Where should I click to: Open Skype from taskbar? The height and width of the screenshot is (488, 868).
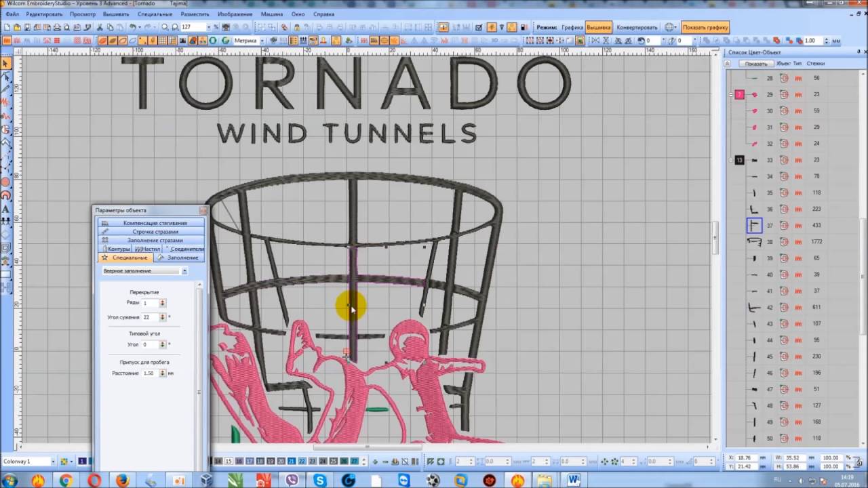320,481
